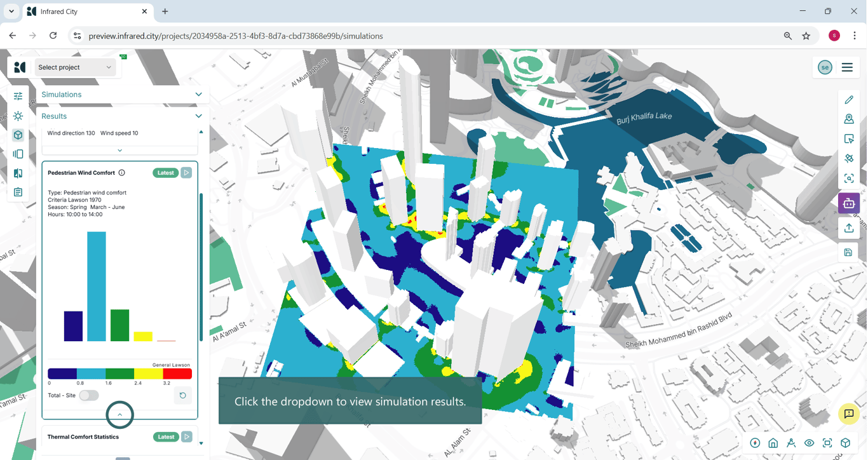The width and height of the screenshot is (868, 460).
Task: Open the sun analysis sidebar icon
Action: coord(18,116)
